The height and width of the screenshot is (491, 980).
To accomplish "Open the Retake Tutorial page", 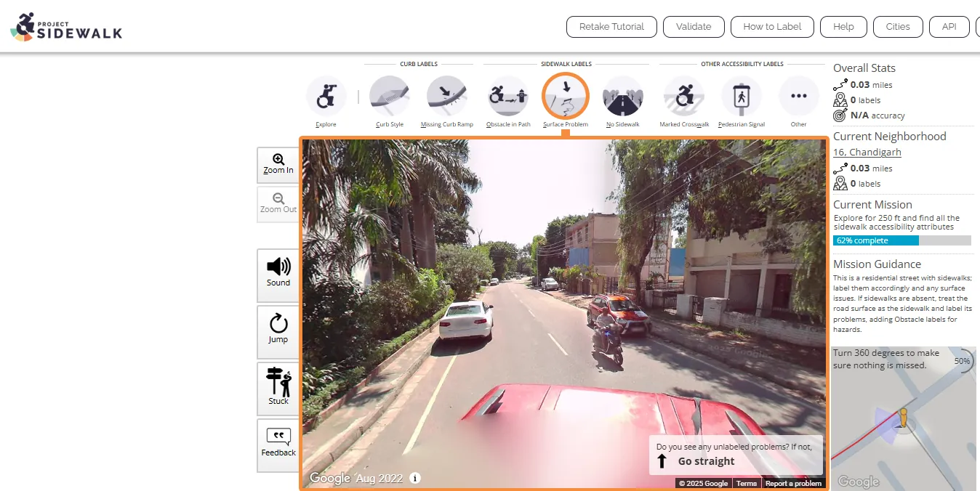I will tap(611, 27).
